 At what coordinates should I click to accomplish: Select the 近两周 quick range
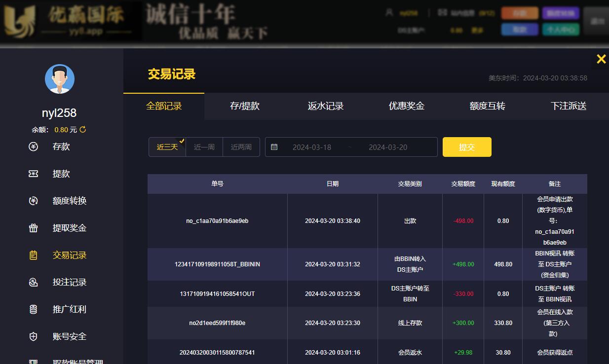click(241, 147)
